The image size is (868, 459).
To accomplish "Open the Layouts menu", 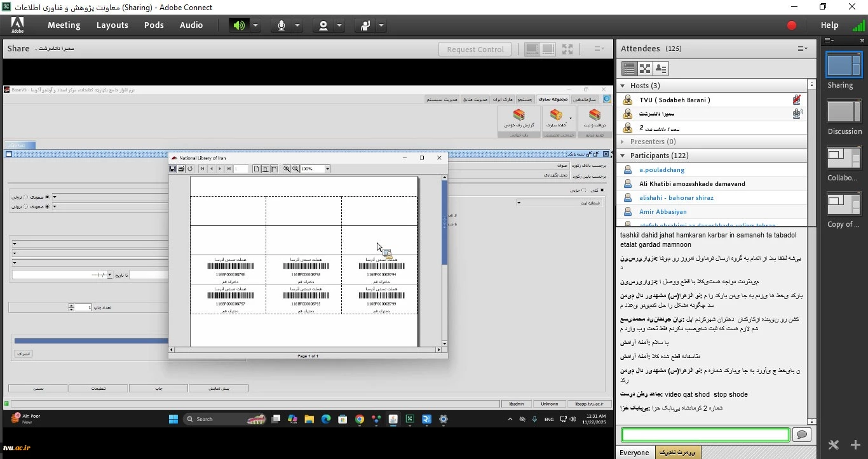I will [x=112, y=25].
